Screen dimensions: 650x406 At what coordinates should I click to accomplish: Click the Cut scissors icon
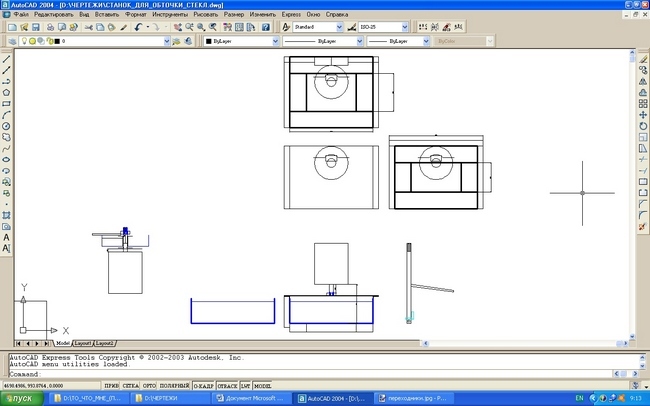click(x=88, y=27)
